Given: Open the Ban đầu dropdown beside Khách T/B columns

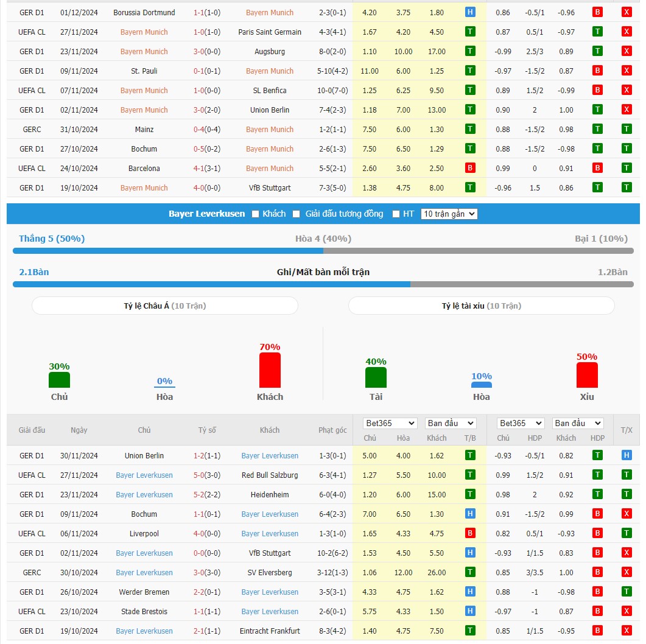Looking at the screenshot, I should coord(451,423).
